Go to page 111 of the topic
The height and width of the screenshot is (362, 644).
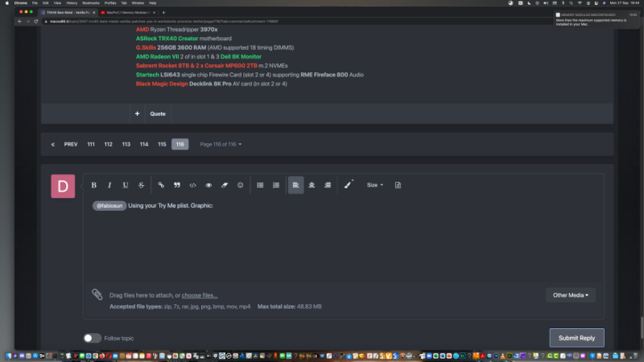91,144
